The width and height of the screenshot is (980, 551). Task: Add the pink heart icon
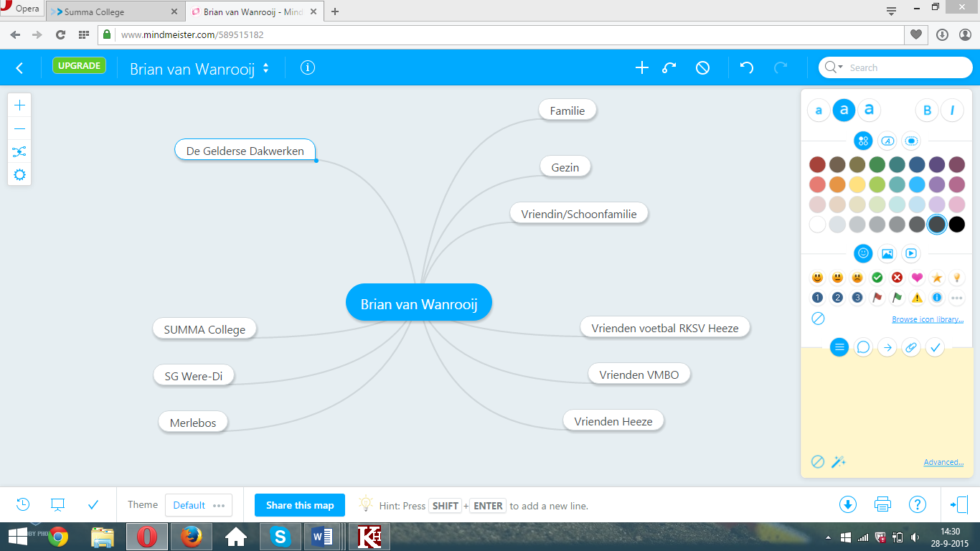(x=917, y=278)
